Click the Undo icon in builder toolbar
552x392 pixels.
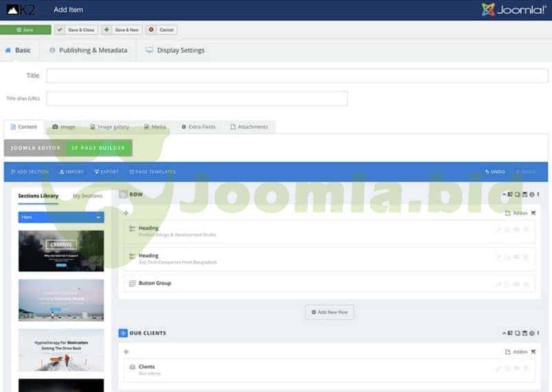tap(495, 172)
